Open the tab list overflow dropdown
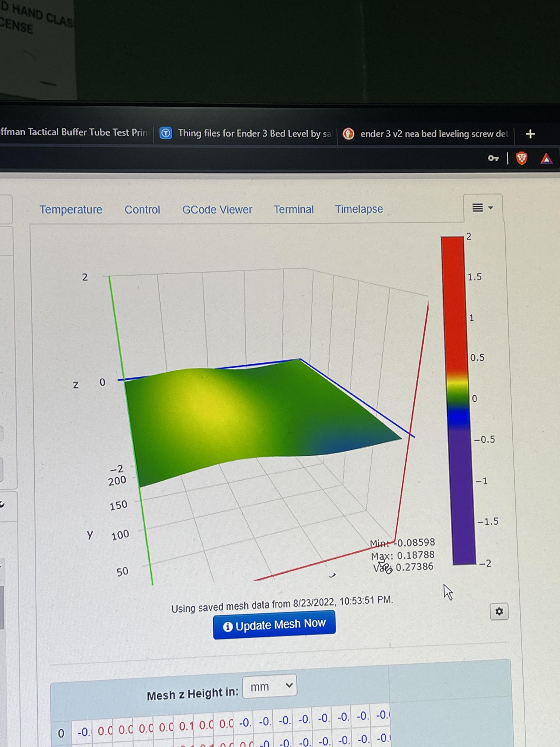This screenshot has height=747, width=560. pos(482,208)
